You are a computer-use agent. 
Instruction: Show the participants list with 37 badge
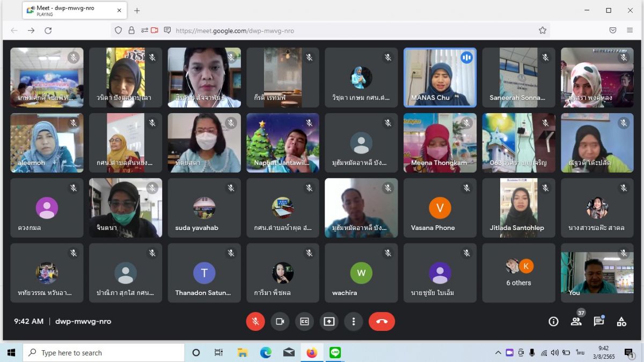(576, 321)
